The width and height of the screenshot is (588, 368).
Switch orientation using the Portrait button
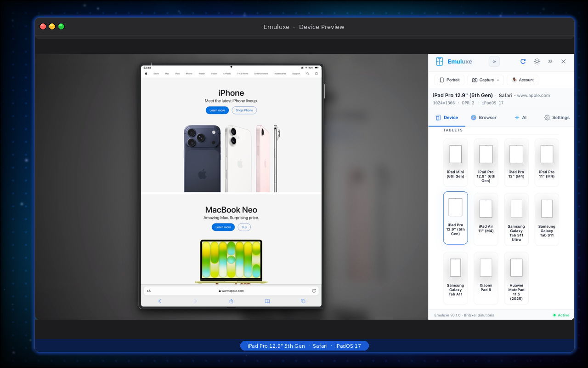tap(449, 80)
